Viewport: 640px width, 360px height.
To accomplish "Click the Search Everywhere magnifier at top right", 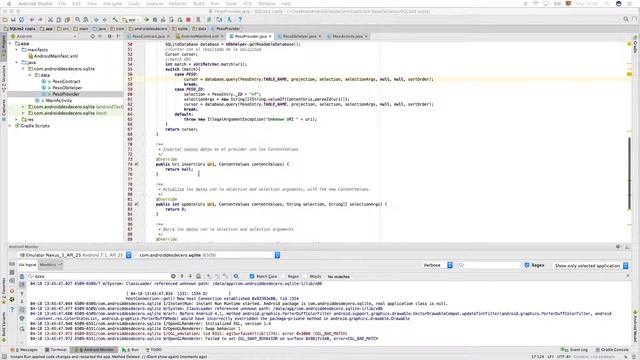I will [626, 19].
